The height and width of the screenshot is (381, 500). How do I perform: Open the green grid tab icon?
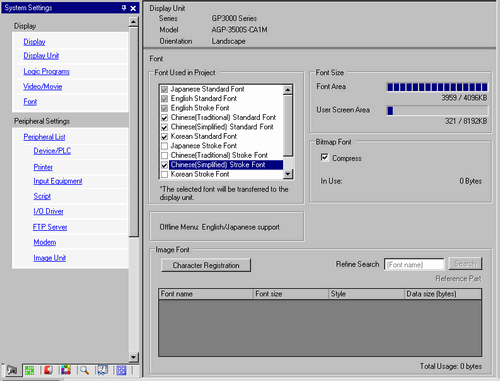[x=29, y=370]
